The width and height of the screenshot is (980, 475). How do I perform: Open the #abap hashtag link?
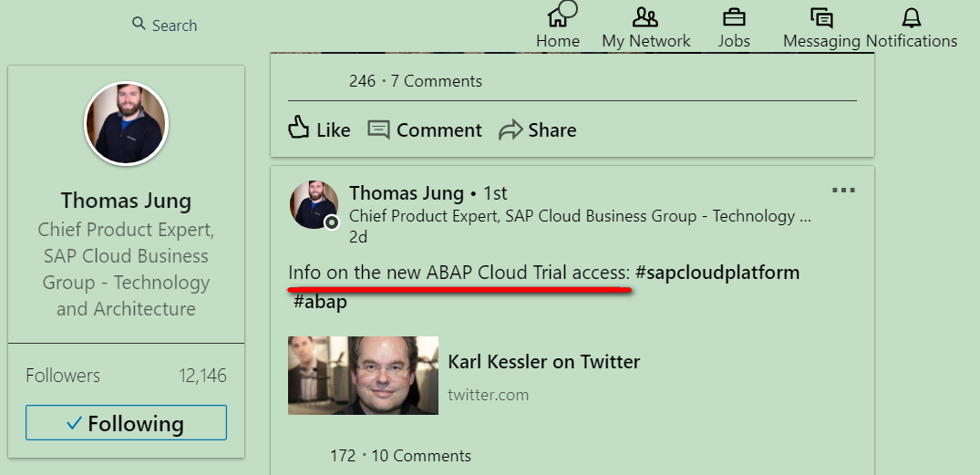pos(320,302)
